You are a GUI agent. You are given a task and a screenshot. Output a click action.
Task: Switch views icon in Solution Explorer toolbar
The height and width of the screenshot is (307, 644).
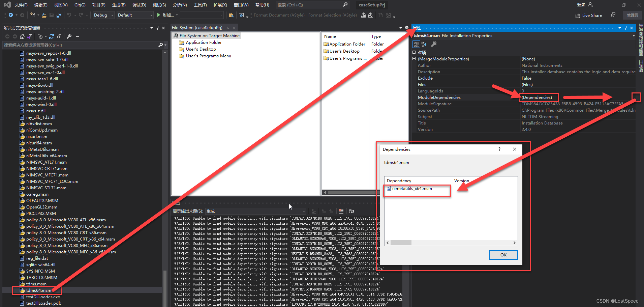tap(30, 36)
